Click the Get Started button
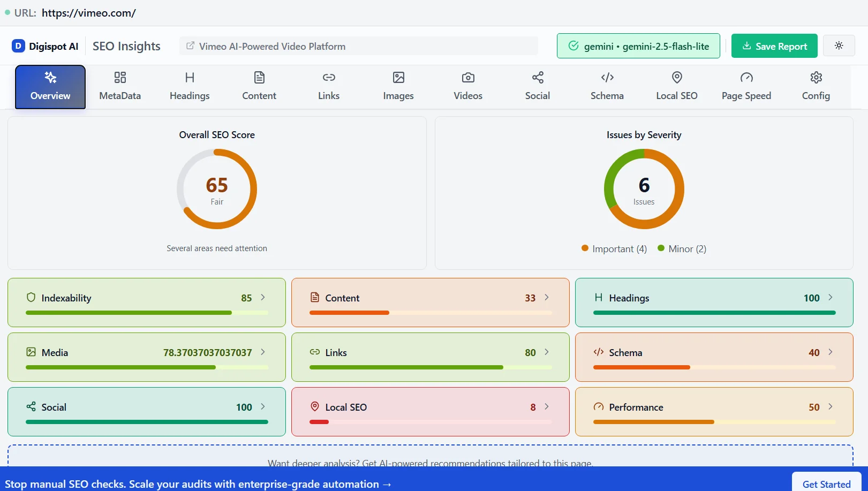Image resolution: width=868 pixels, height=491 pixels. click(x=826, y=483)
